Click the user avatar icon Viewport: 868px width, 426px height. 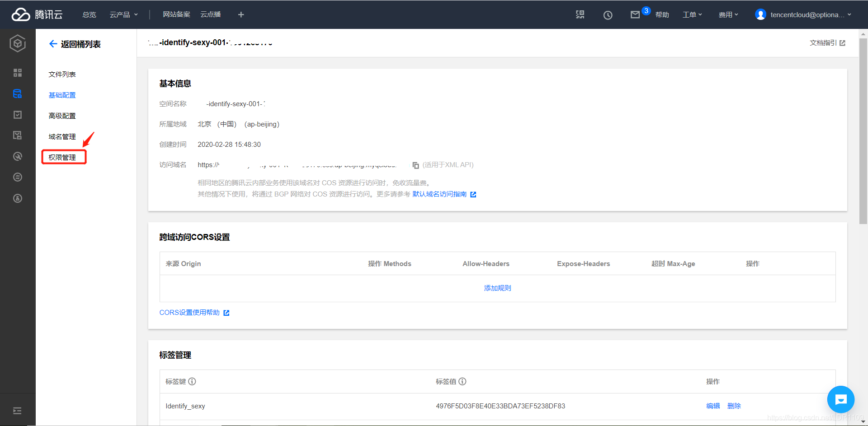click(760, 14)
